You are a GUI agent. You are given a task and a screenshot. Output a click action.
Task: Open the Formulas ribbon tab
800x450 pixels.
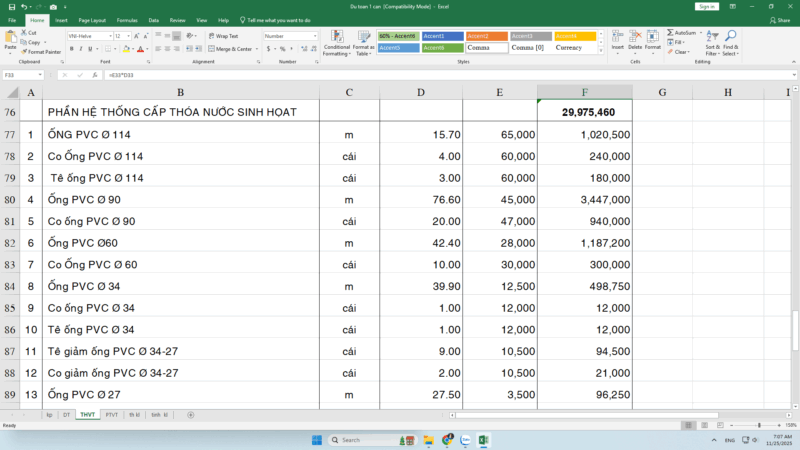coord(127,19)
